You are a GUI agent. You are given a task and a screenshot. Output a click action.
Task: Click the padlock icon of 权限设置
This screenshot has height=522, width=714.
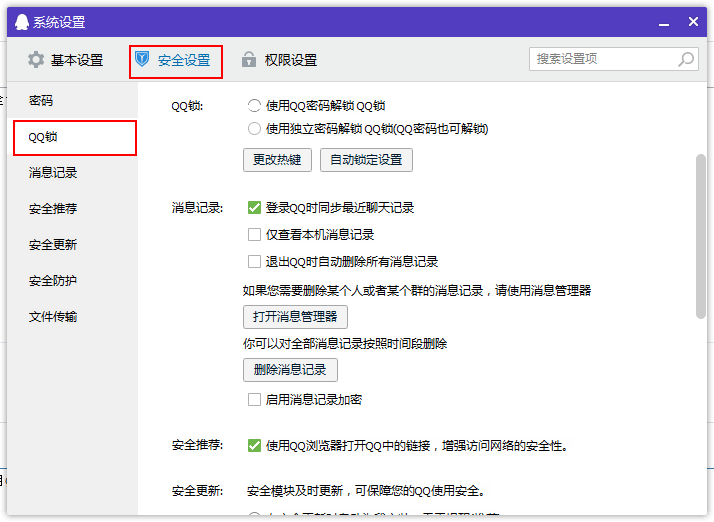pos(249,59)
